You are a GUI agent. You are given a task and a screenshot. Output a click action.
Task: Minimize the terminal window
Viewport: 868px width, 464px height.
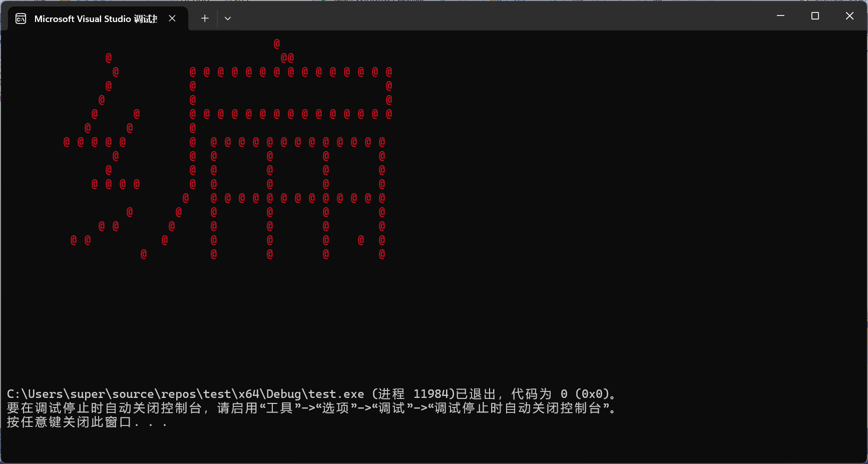(x=780, y=16)
